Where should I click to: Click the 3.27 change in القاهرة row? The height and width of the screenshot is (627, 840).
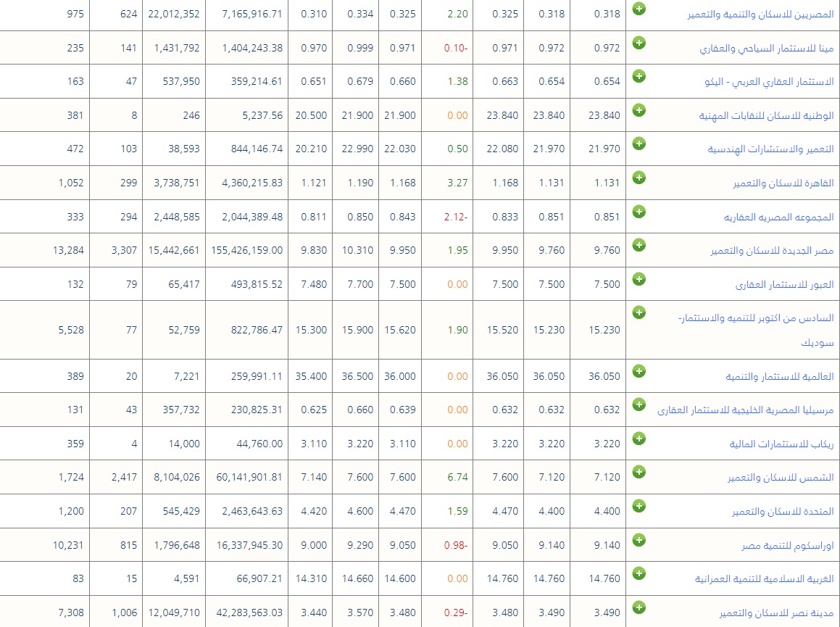click(457, 183)
